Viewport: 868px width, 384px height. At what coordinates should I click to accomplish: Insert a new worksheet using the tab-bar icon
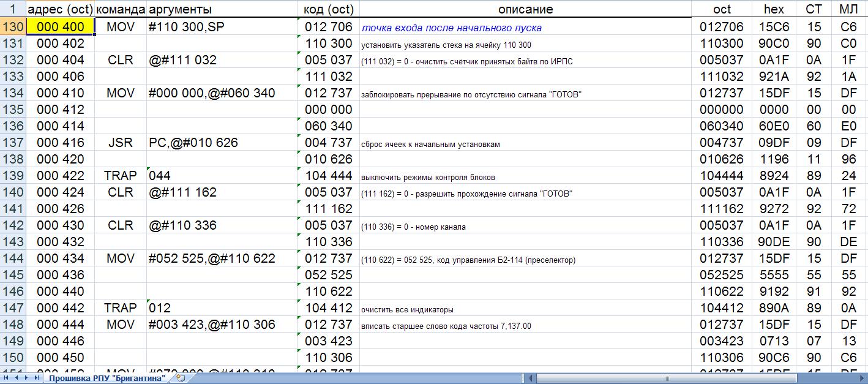(x=180, y=378)
